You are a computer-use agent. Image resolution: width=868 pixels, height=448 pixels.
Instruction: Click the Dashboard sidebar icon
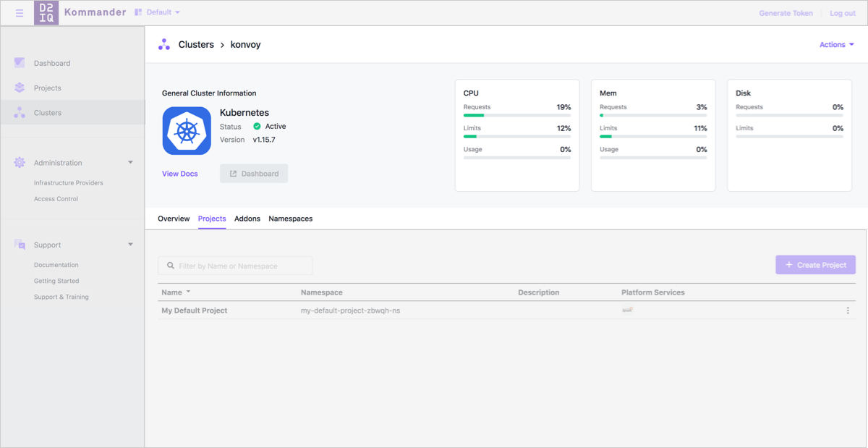click(20, 63)
